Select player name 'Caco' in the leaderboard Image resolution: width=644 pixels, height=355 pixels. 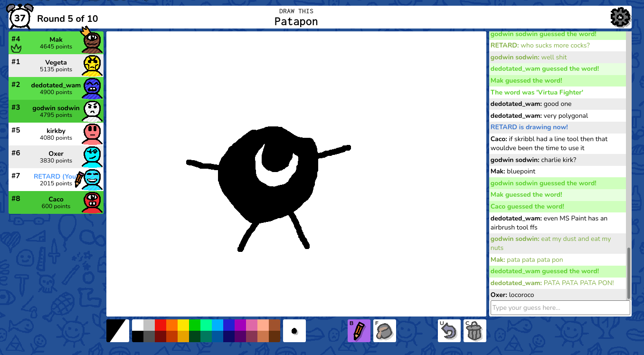coord(56,199)
